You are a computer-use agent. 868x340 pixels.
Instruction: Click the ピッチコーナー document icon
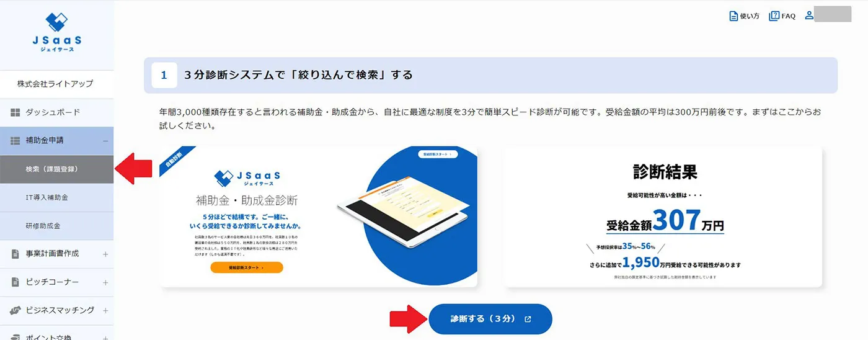[x=15, y=282]
